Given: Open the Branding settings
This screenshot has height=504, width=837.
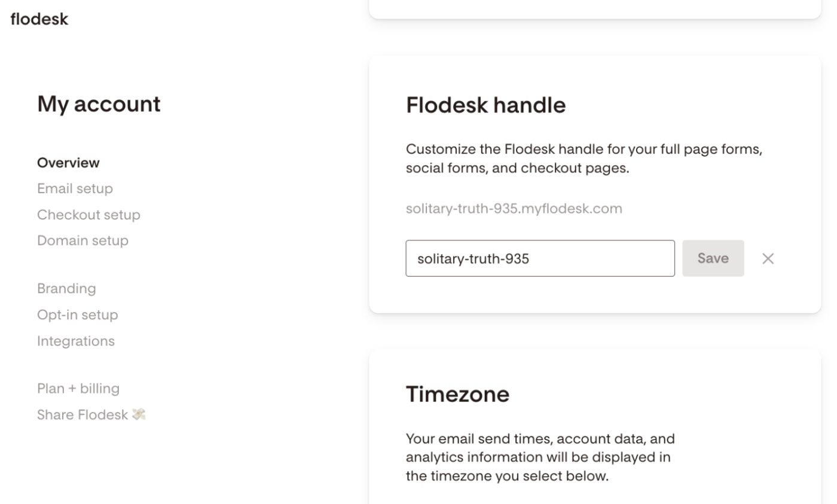Looking at the screenshot, I should 66,288.
